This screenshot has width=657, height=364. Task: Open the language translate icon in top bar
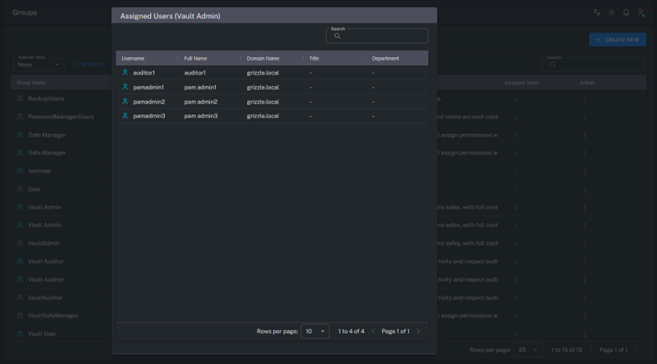coord(597,13)
